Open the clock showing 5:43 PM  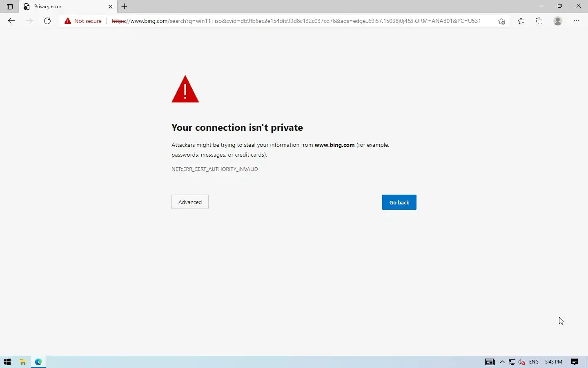554,362
